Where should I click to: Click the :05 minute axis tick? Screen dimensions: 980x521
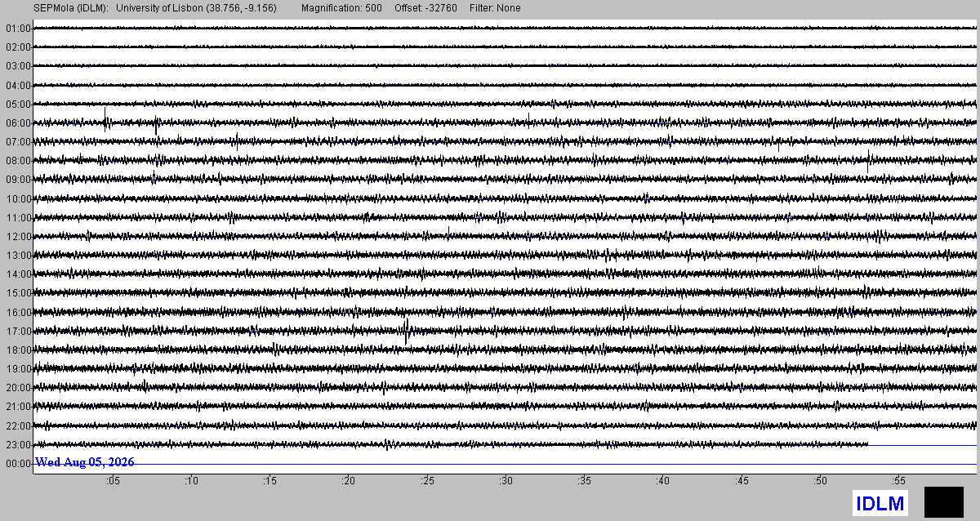tap(112, 481)
